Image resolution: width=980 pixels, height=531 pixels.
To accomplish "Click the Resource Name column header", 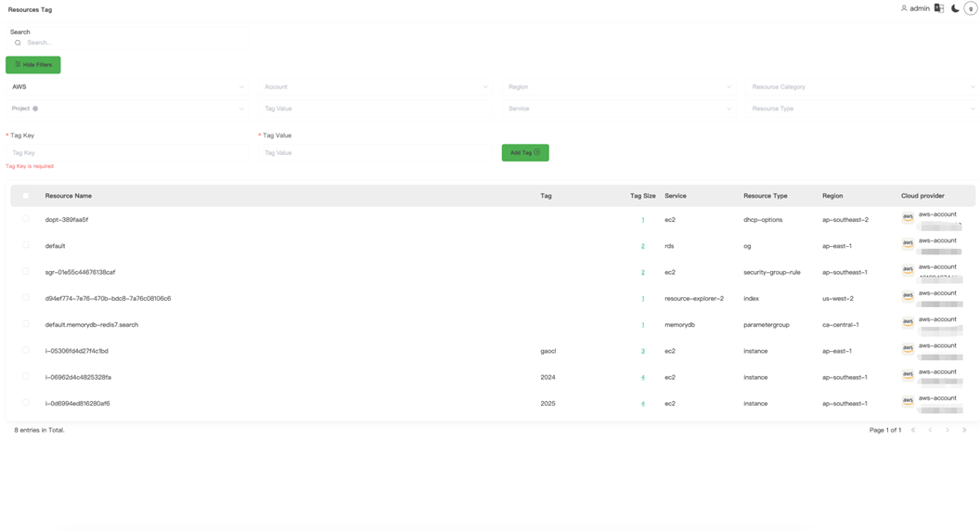I will click(69, 196).
